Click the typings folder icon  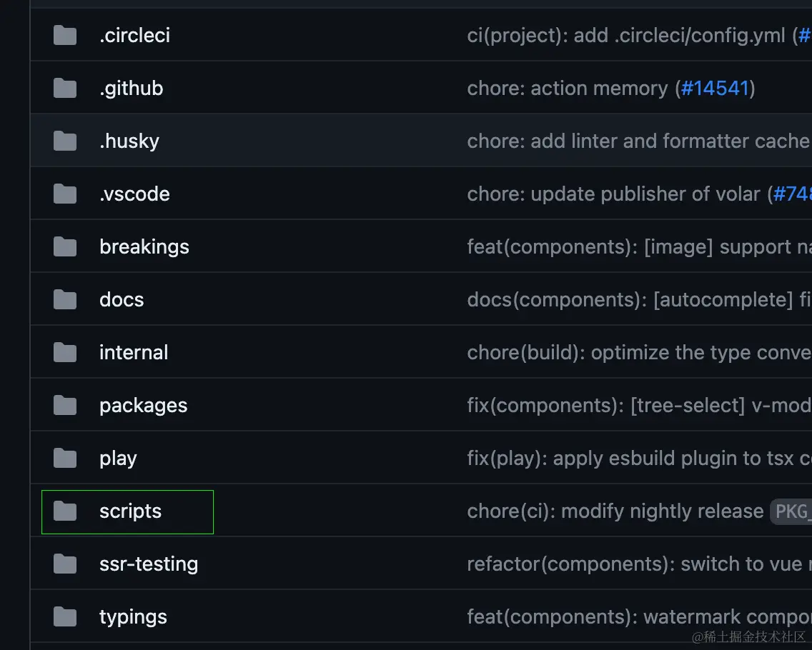click(x=65, y=616)
